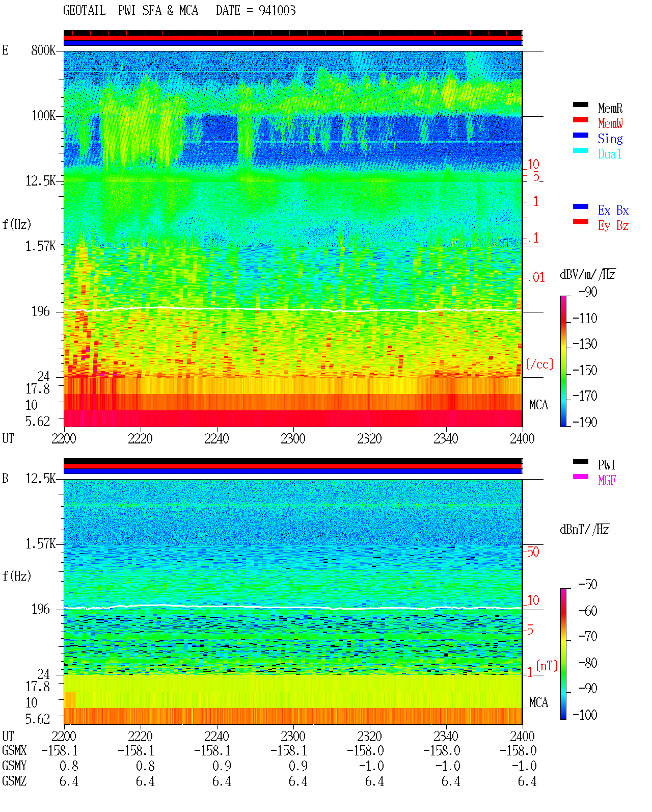Click the GSMX row label
The image size is (652, 812).
(x=14, y=751)
